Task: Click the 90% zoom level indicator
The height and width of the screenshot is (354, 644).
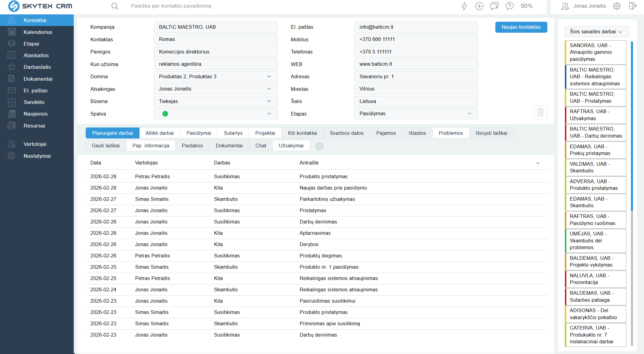Action: [x=527, y=6]
